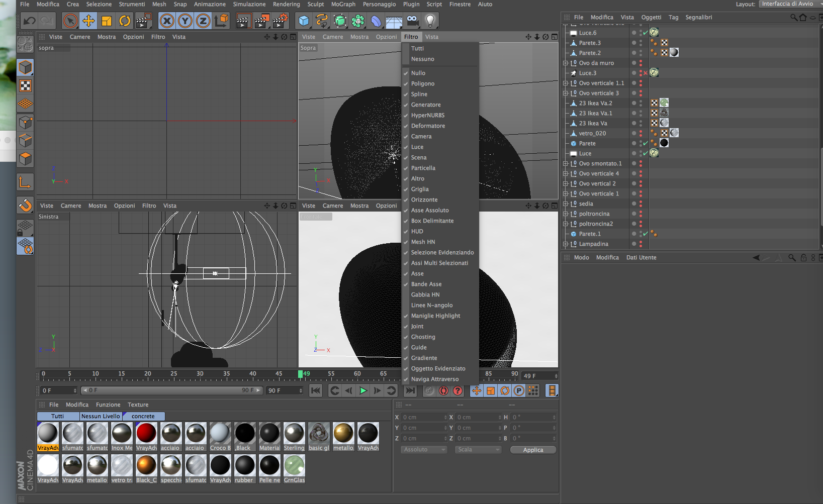Viewport: 823px width, 504px height.
Task: Expand the Ovo da muro object group
Action: click(x=566, y=63)
